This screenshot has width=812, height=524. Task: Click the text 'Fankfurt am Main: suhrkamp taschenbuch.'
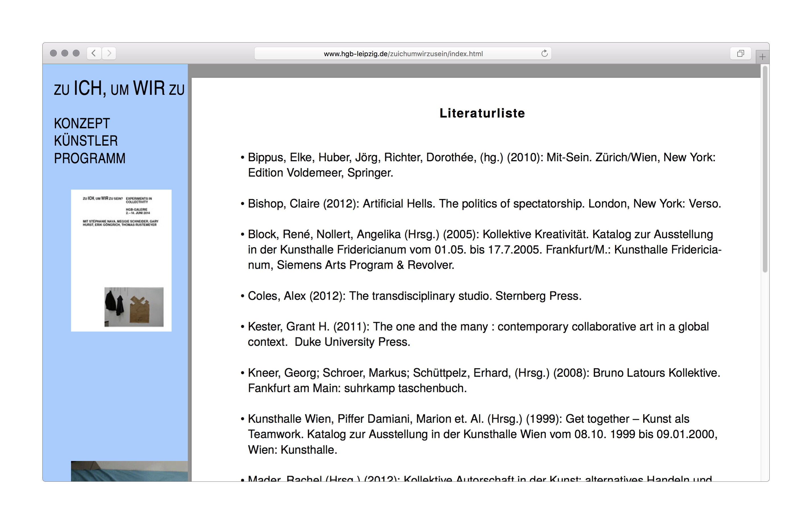[x=357, y=388]
